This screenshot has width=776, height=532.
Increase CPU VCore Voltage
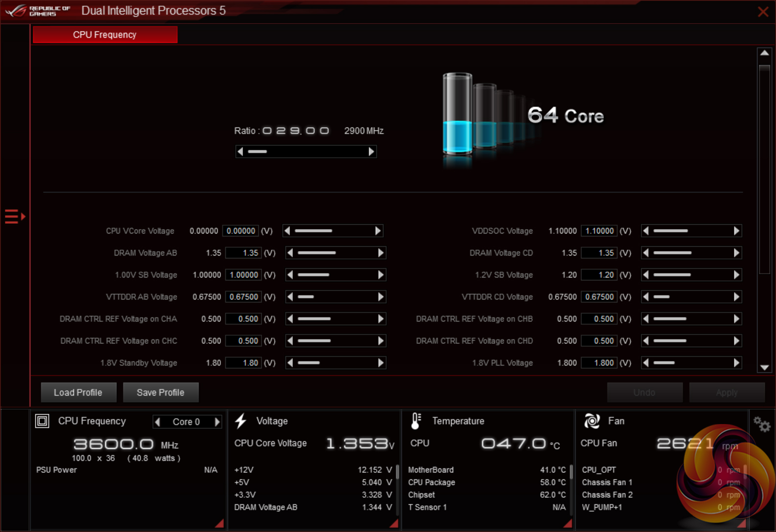point(378,231)
